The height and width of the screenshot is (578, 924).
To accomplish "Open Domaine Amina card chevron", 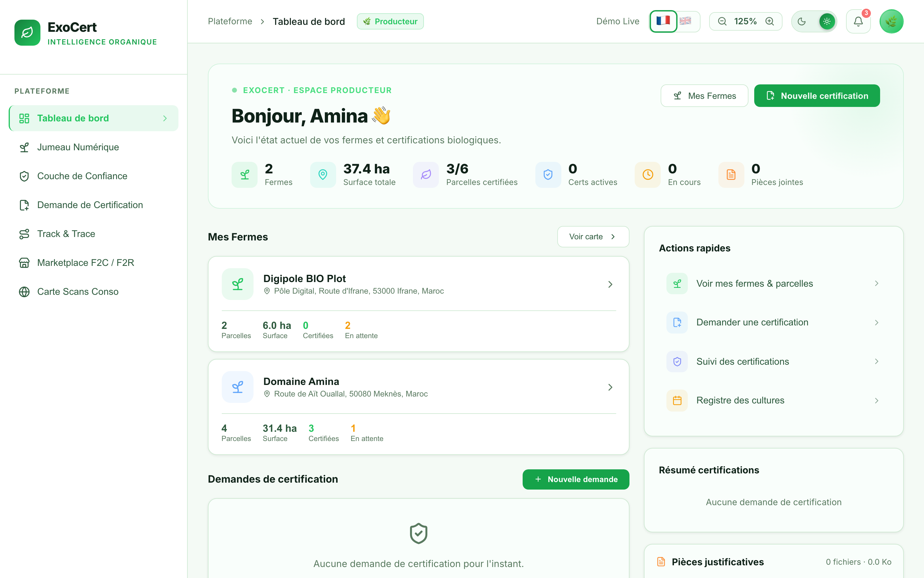I will coord(610,387).
